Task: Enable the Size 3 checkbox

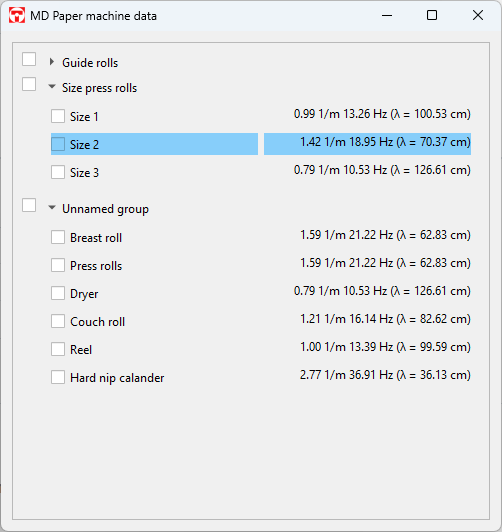Action: (x=58, y=172)
